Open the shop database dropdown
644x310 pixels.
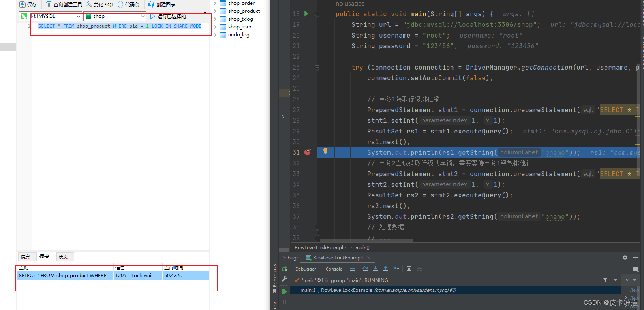[115, 17]
